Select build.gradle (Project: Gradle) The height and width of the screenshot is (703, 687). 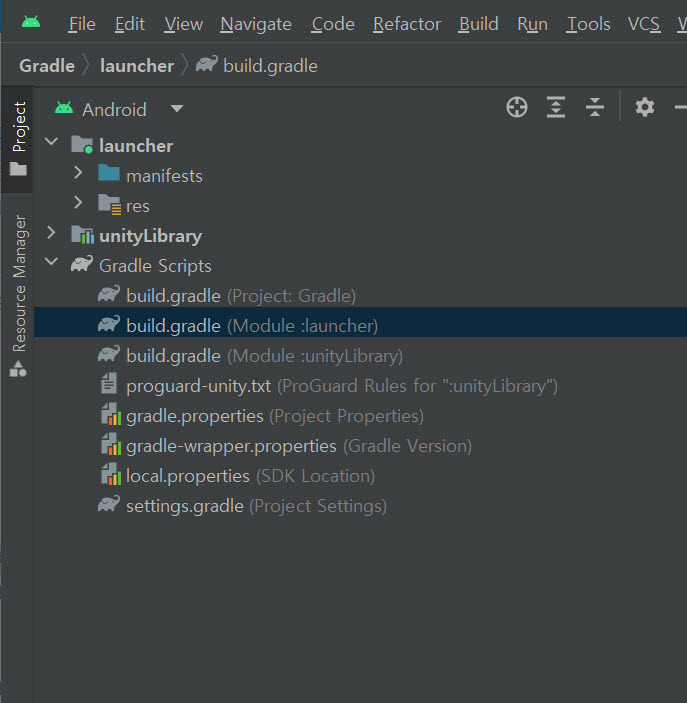click(360, 296)
